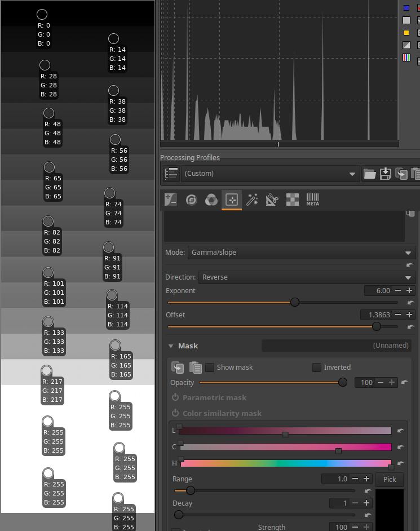The width and height of the screenshot is (420, 531).
Task: Click the Opacity slider handle
Action: (342, 382)
